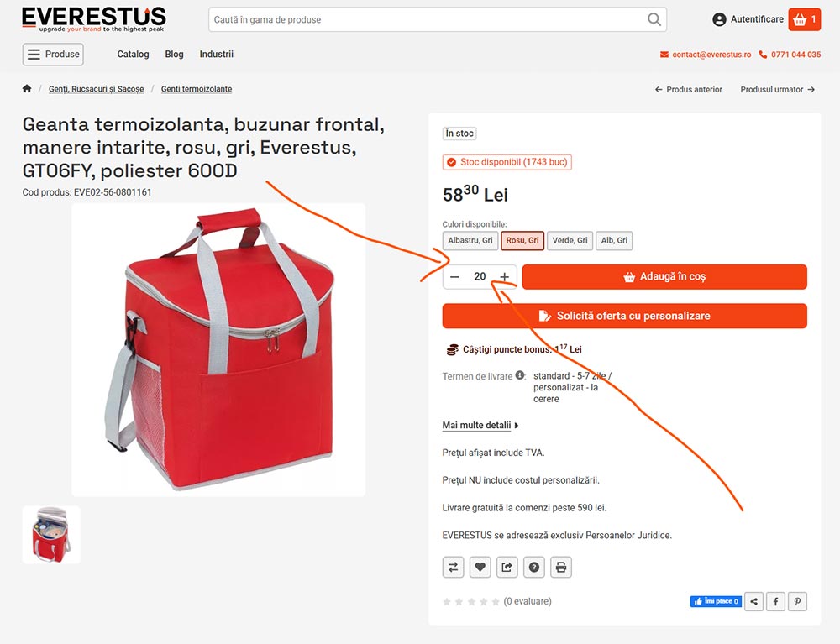This screenshot has height=644, width=840.
Task: Add product to wishlist heart
Action: coord(480,567)
